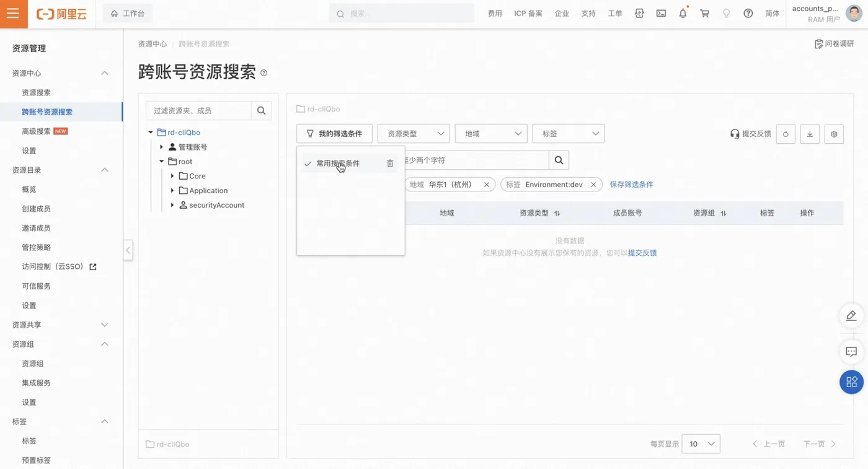
Task: Collapse the root folder node
Action: point(162,162)
